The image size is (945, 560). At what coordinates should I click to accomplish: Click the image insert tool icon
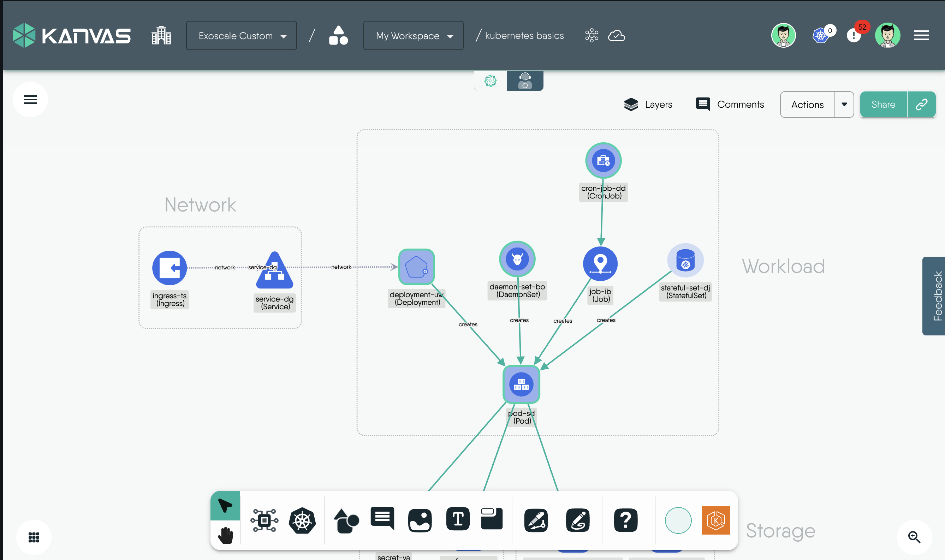pos(420,520)
